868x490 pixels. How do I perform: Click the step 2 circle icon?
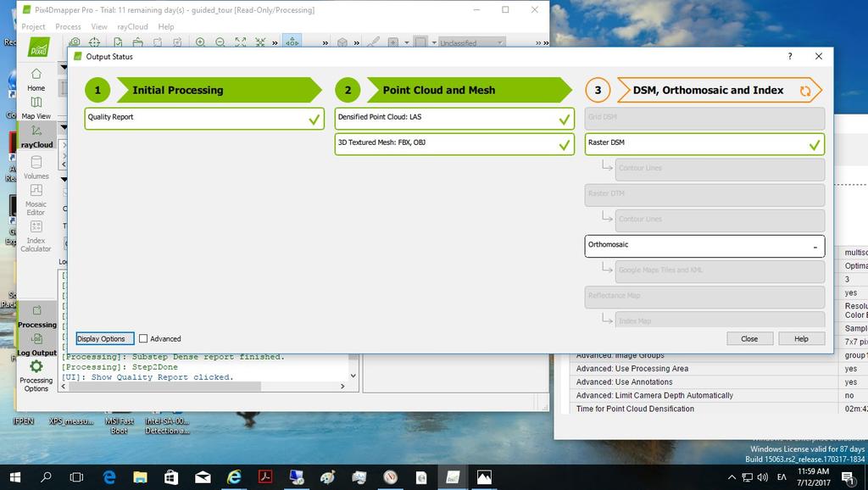tap(348, 90)
